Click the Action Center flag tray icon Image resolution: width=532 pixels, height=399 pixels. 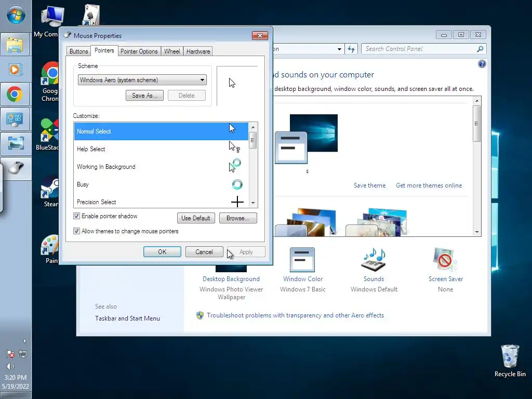click(10, 354)
